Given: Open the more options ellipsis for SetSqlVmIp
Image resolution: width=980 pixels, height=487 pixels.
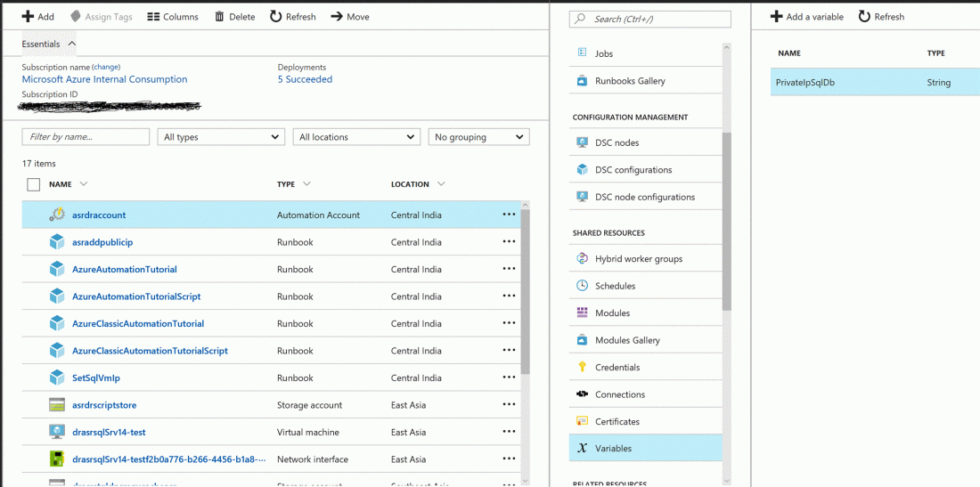Looking at the screenshot, I should (x=509, y=377).
